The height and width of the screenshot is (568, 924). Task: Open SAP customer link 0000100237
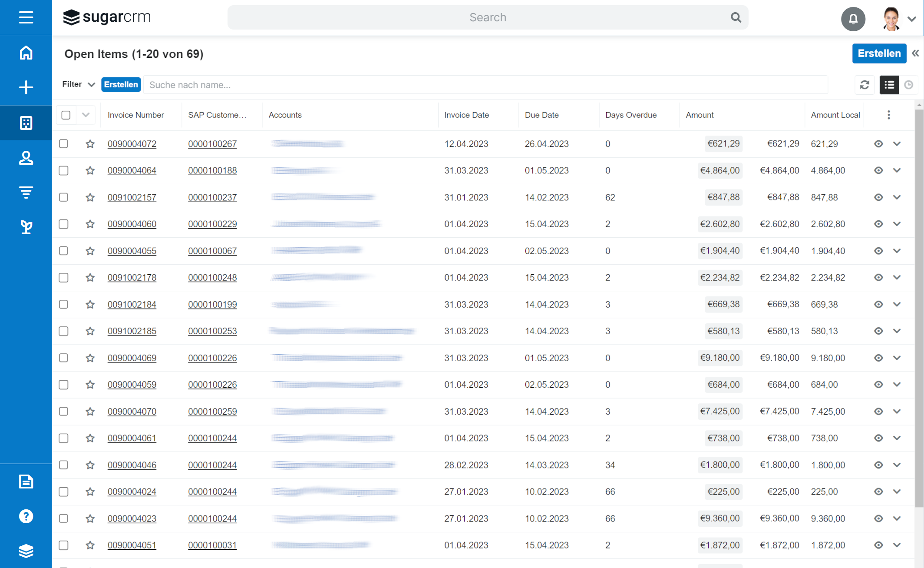click(212, 197)
